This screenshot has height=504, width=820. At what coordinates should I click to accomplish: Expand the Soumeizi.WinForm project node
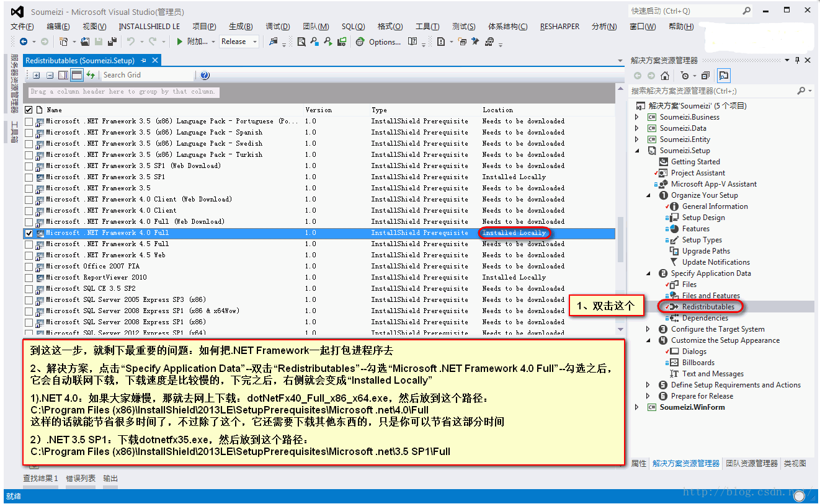tap(636, 407)
